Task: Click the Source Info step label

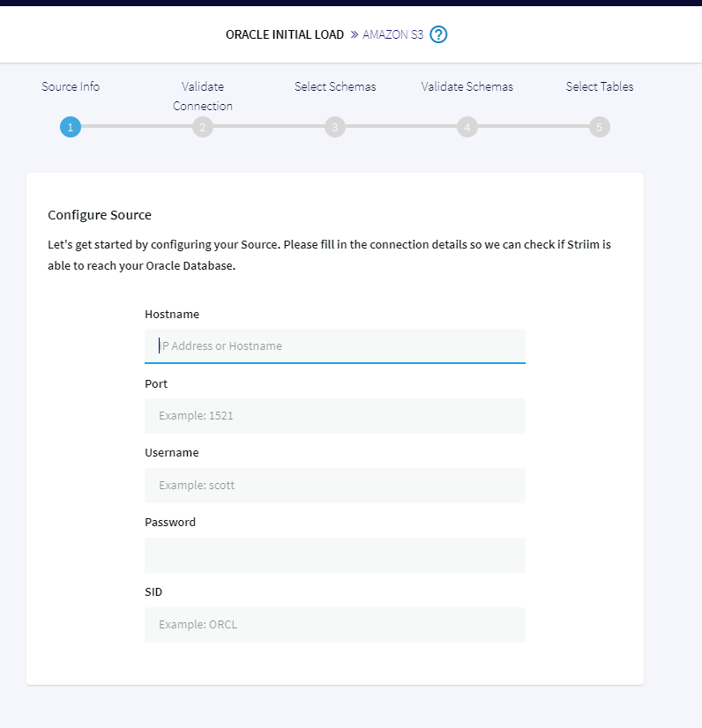Action: point(71,86)
